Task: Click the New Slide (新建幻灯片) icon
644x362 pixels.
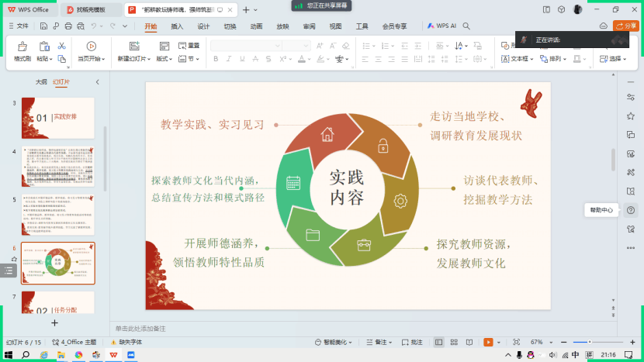Action: click(x=135, y=47)
